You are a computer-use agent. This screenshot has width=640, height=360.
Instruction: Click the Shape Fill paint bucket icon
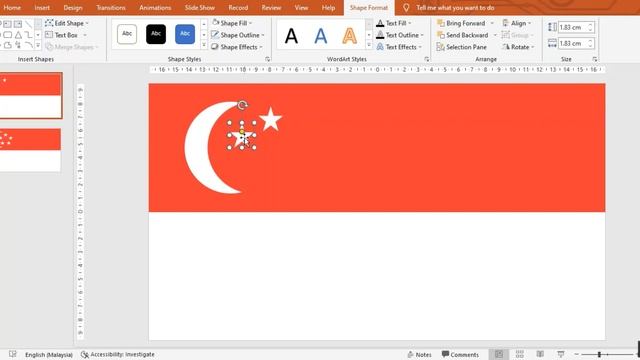pos(216,23)
